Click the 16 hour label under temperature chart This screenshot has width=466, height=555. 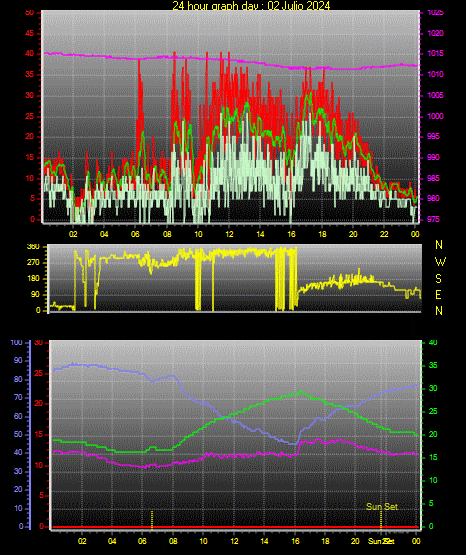295,541
